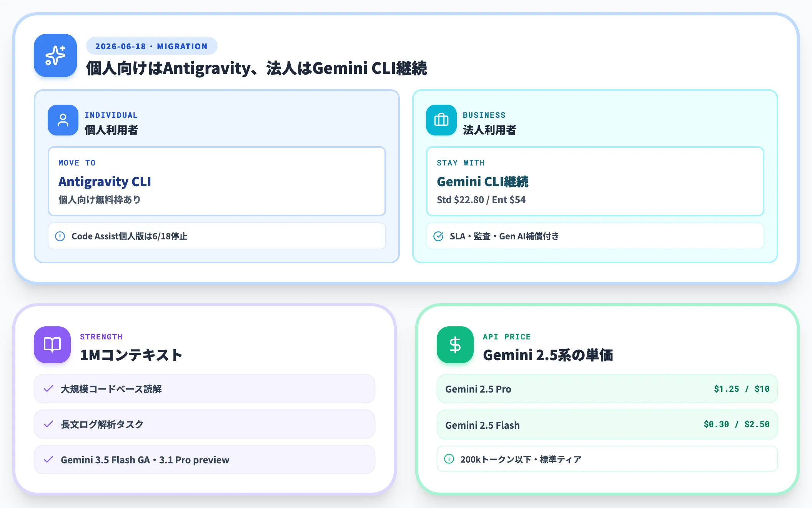Click the 個人向け無料枠あり text
Image resolution: width=812 pixels, height=508 pixels.
(100, 200)
